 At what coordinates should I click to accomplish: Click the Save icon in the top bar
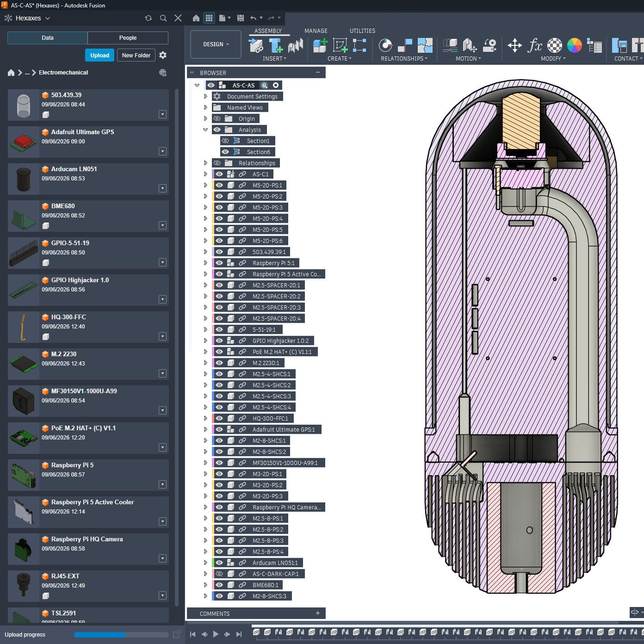click(x=240, y=18)
